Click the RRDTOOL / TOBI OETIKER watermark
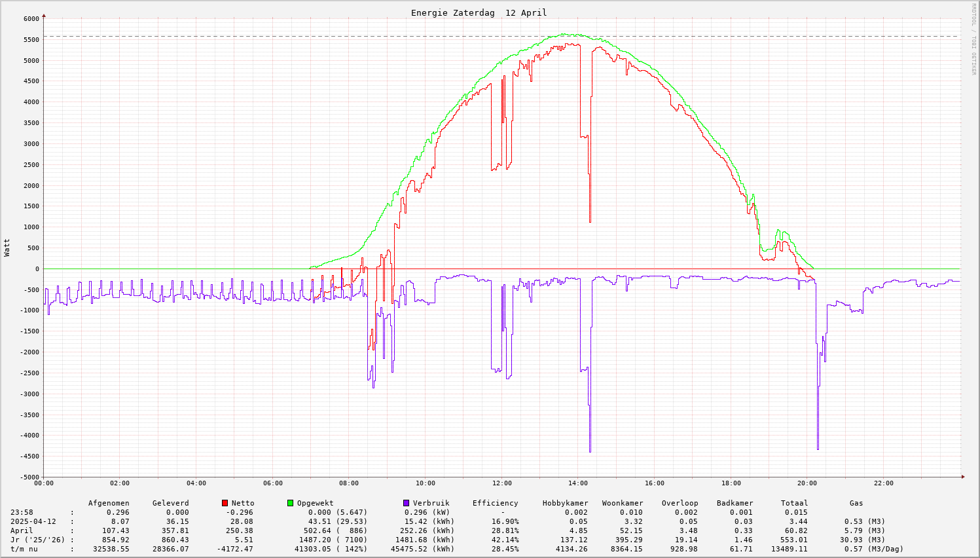980x558 pixels. [x=973, y=39]
